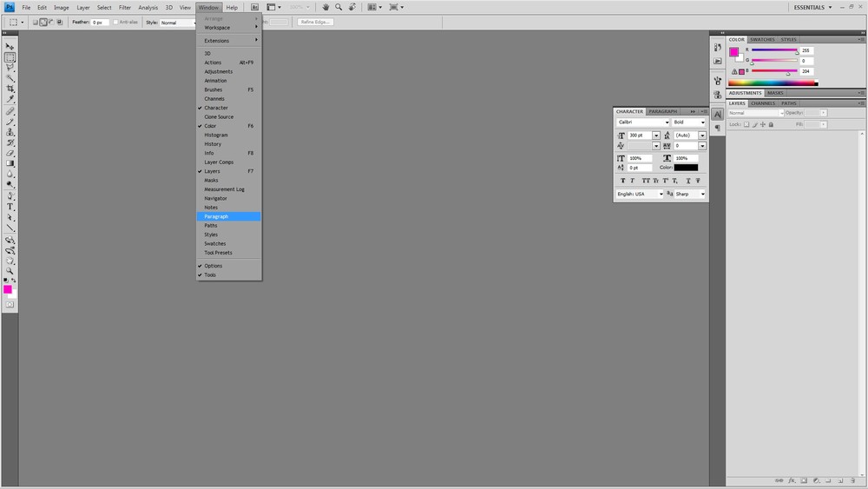Choose Histogram from the Window menu
Image resolution: width=868 pixels, height=489 pixels.
228,135
